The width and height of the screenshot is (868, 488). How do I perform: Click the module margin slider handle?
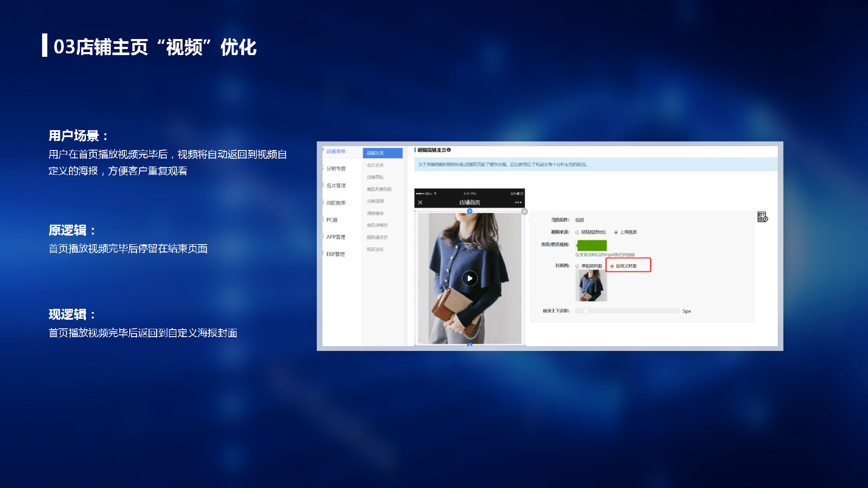coord(586,311)
